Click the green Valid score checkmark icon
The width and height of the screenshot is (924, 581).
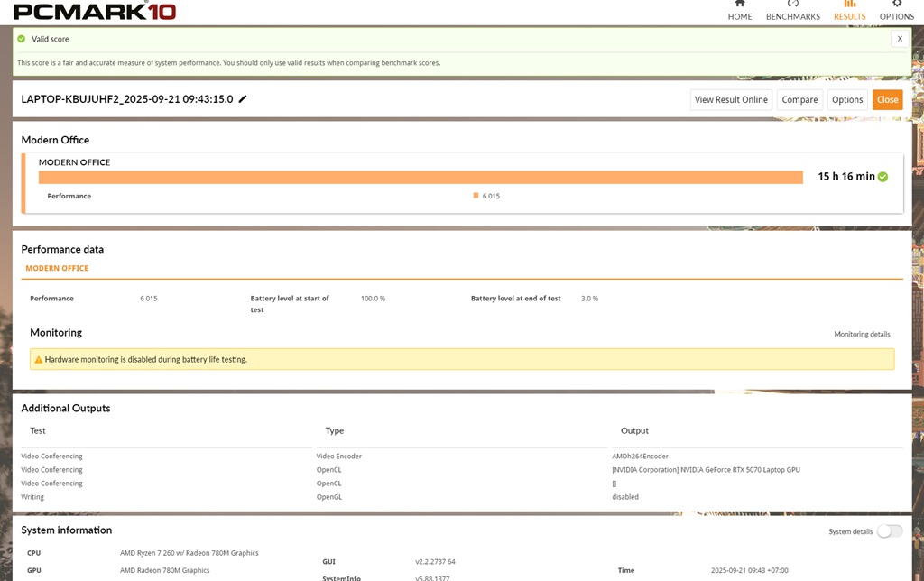(22, 39)
